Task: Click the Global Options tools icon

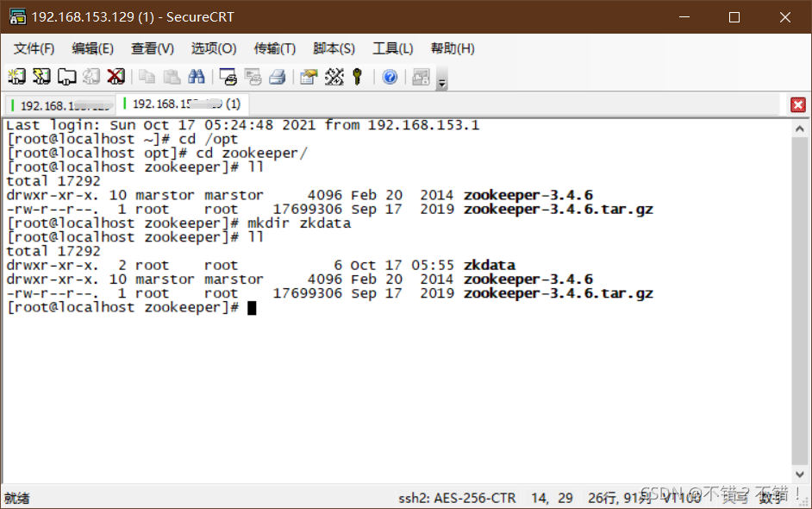Action: 334,77
